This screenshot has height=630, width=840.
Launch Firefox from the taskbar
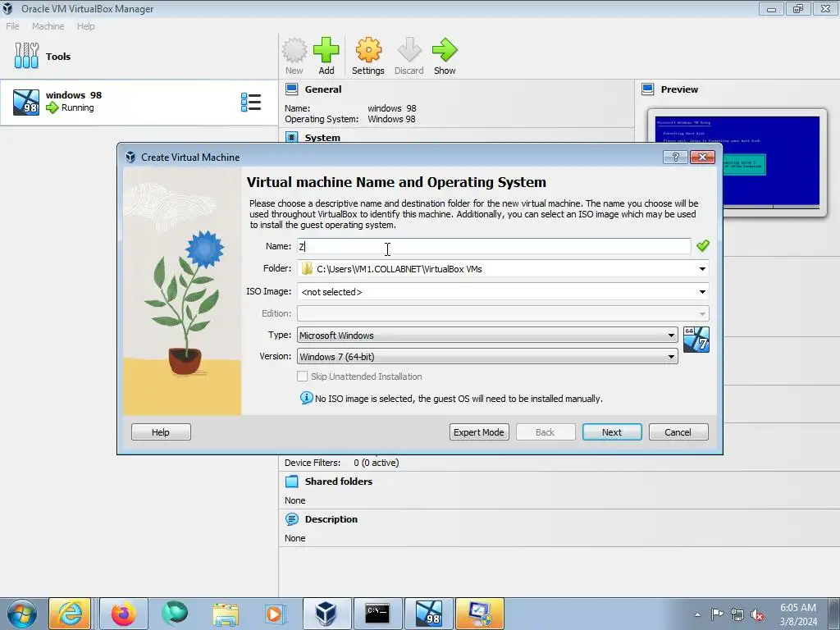coord(124,614)
